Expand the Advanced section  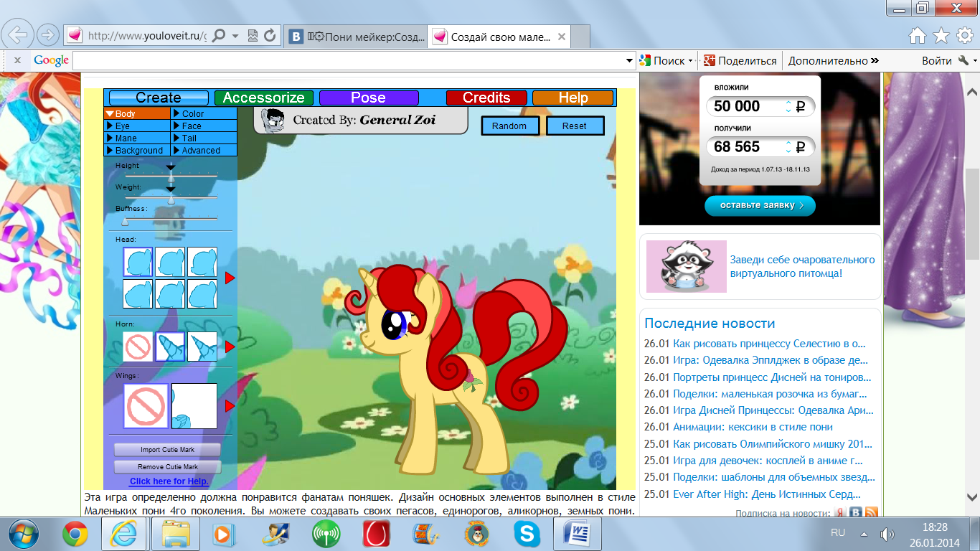(204, 150)
